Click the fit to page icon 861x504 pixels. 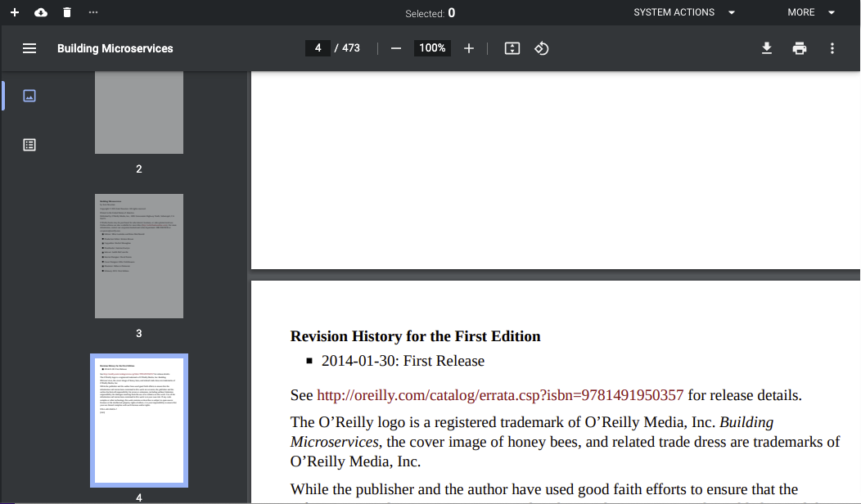pyautogui.click(x=512, y=48)
